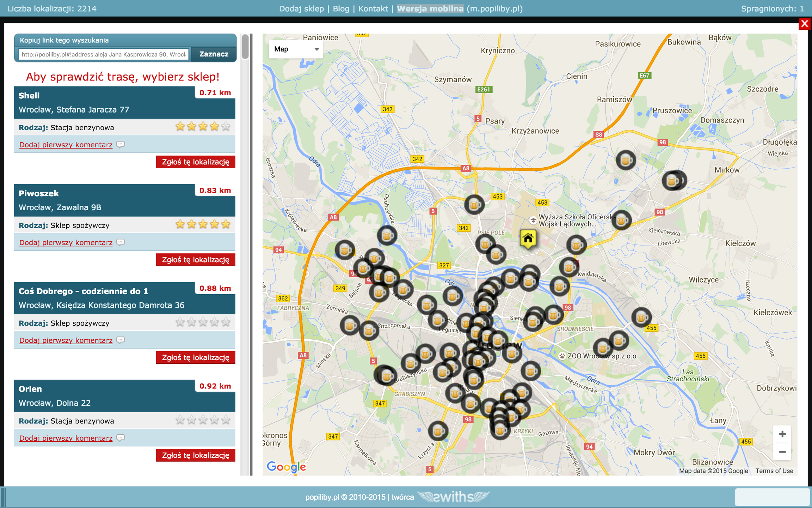Click the beer marker near Kiełczowska street

621,220
